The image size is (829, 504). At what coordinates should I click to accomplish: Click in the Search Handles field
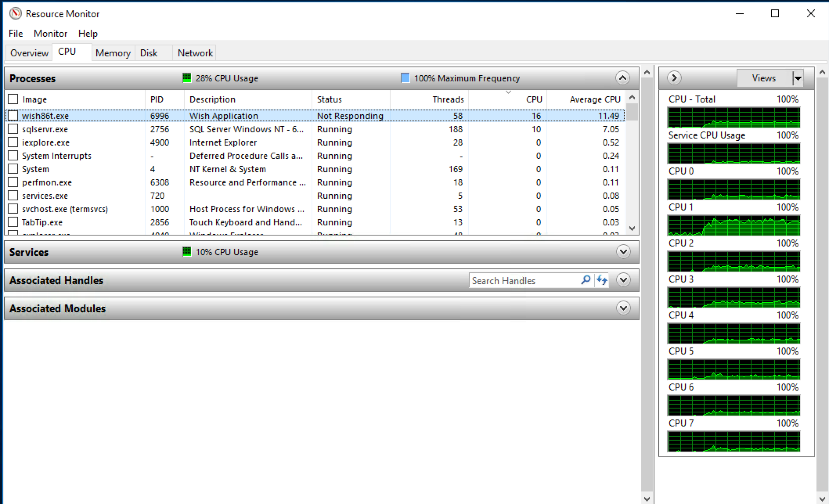pyautogui.click(x=524, y=280)
